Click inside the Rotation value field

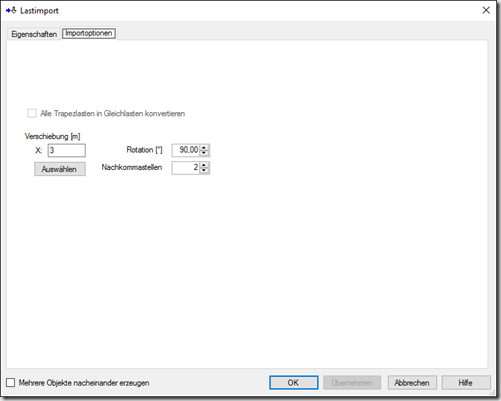(186, 150)
